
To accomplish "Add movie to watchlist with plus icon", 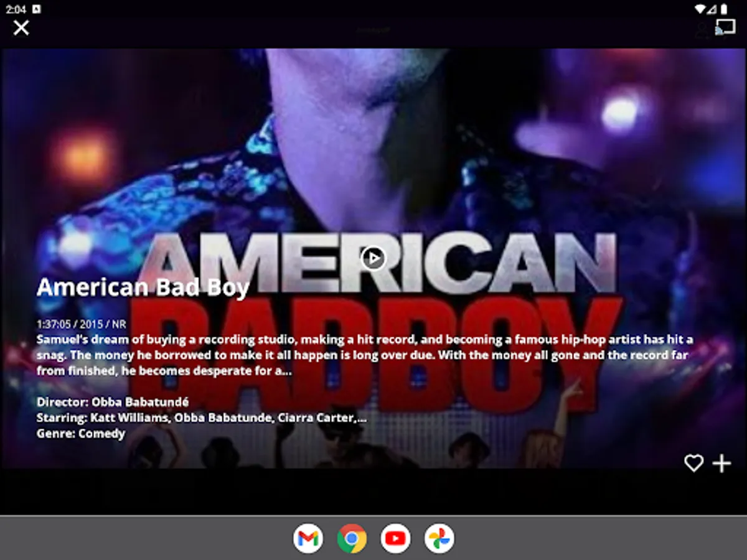I will pos(721,463).
